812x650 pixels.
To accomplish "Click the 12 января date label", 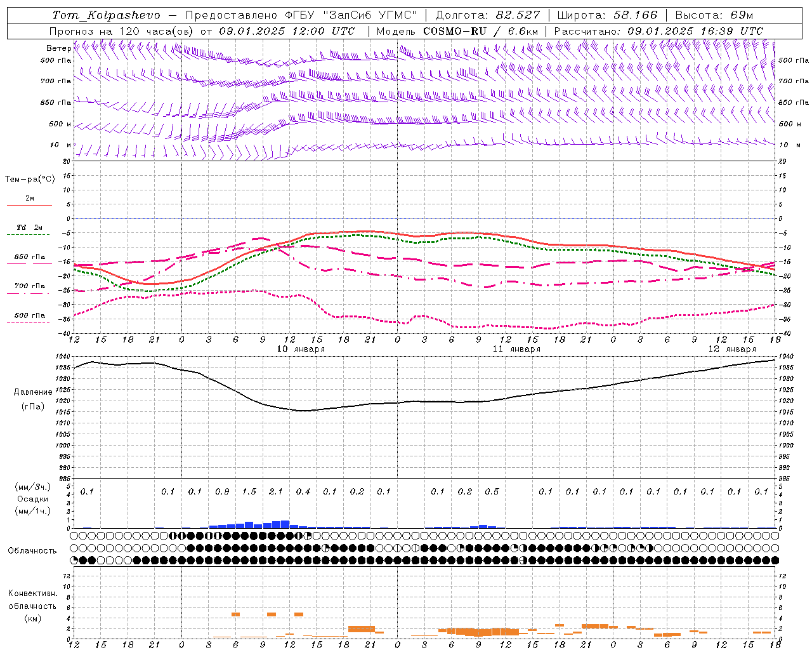I will (x=732, y=349).
